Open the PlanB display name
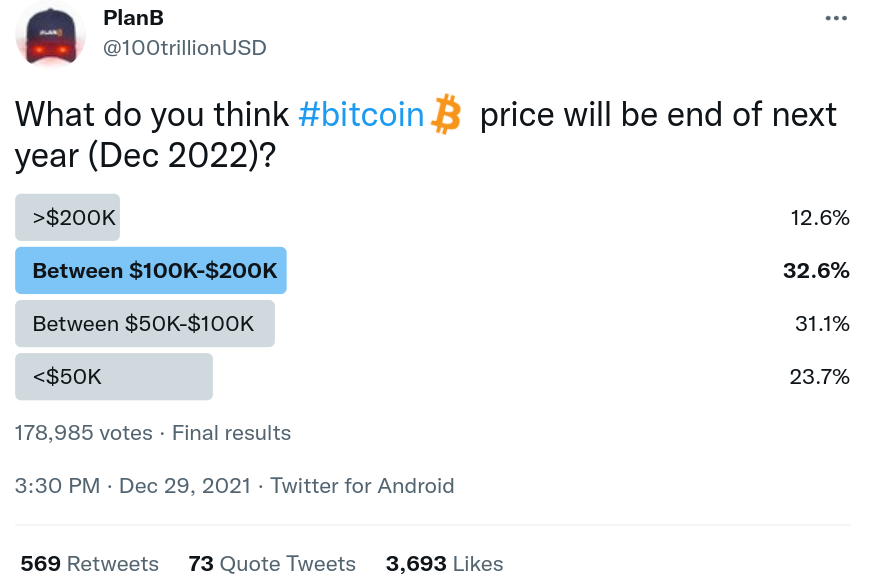 coord(133,18)
